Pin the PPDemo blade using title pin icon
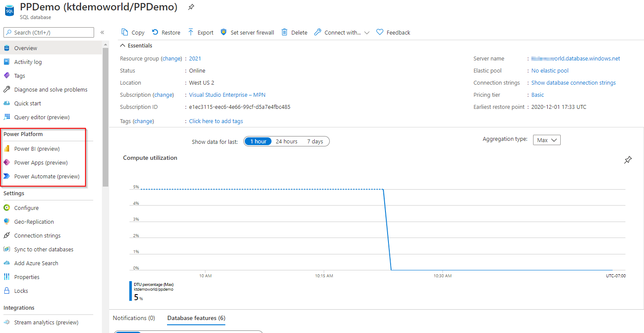 191,7
